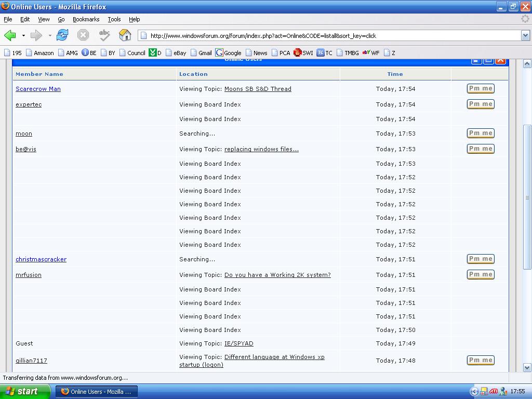
Task: Open the Windows start button
Action: click(x=24, y=392)
